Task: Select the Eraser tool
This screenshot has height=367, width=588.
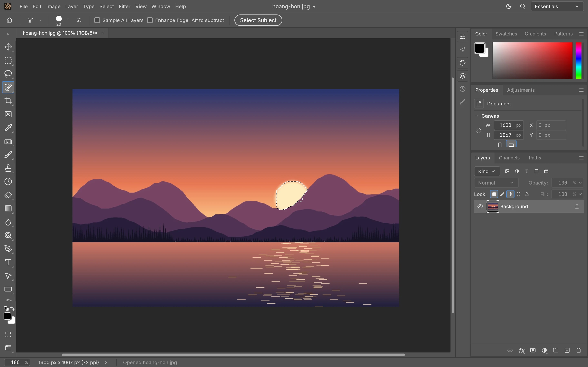Action: point(8,195)
